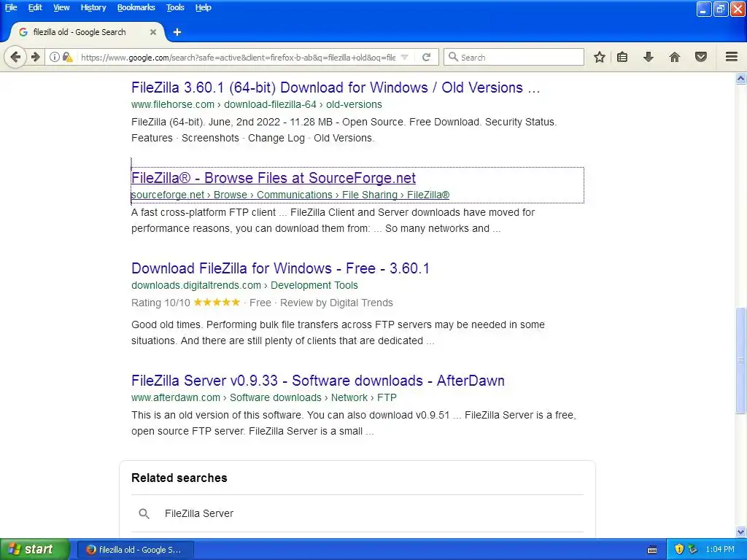Open the Downloads arrow icon

click(649, 57)
